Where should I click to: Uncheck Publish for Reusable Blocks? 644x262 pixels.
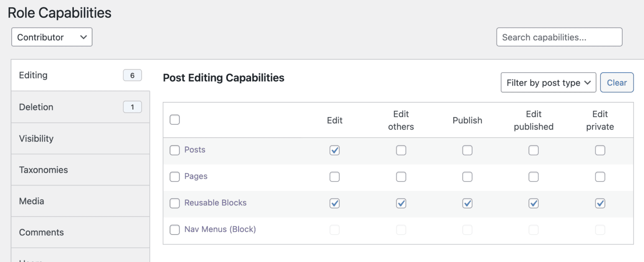click(467, 203)
